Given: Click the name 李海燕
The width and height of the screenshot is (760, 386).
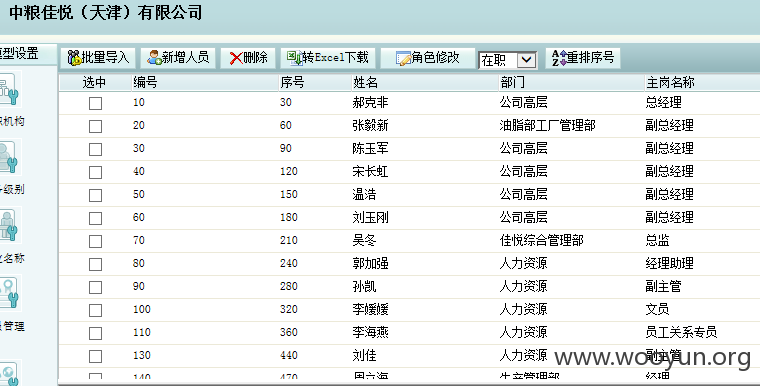Looking at the screenshot, I should coord(370,333).
